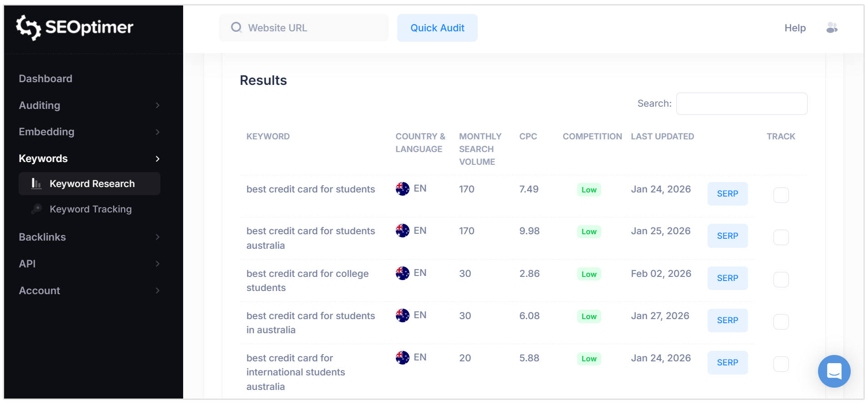Image resolution: width=868 pixels, height=404 pixels.
Task: Open the chat support bubble
Action: (833, 371)
